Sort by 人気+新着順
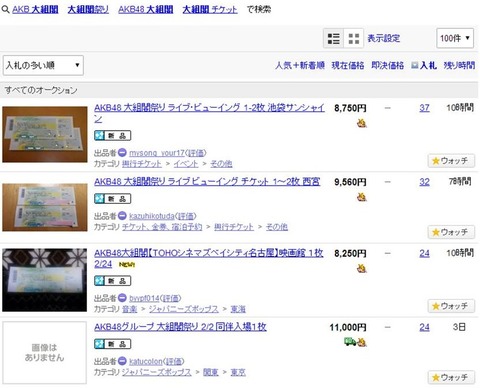The image size is (480, 388). [x=300, y=65]
